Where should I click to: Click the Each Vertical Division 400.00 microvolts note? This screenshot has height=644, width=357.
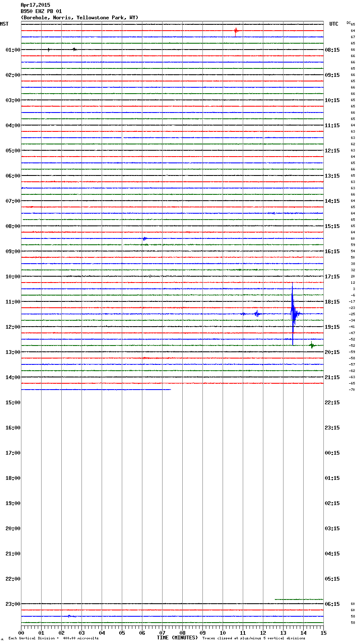tap(53, 639)
